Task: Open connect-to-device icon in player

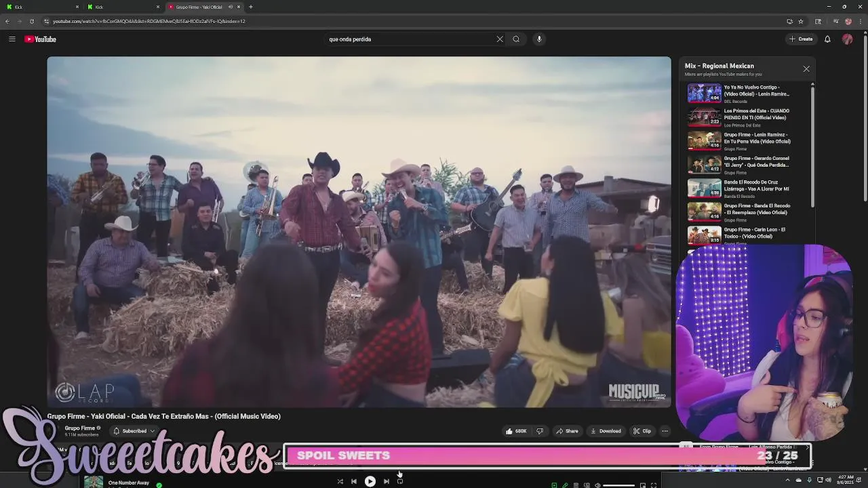Action: pyautogui.click(x=587, y=485)
